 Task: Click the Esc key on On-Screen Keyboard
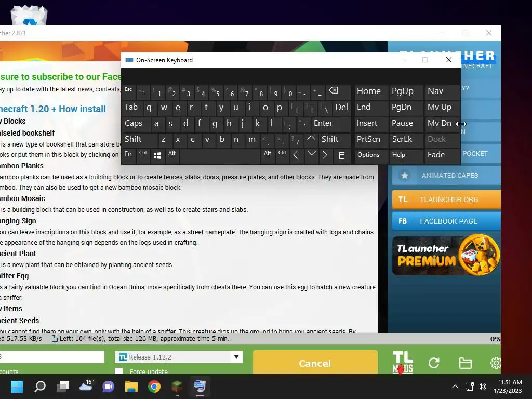click(x=129, y=91)
